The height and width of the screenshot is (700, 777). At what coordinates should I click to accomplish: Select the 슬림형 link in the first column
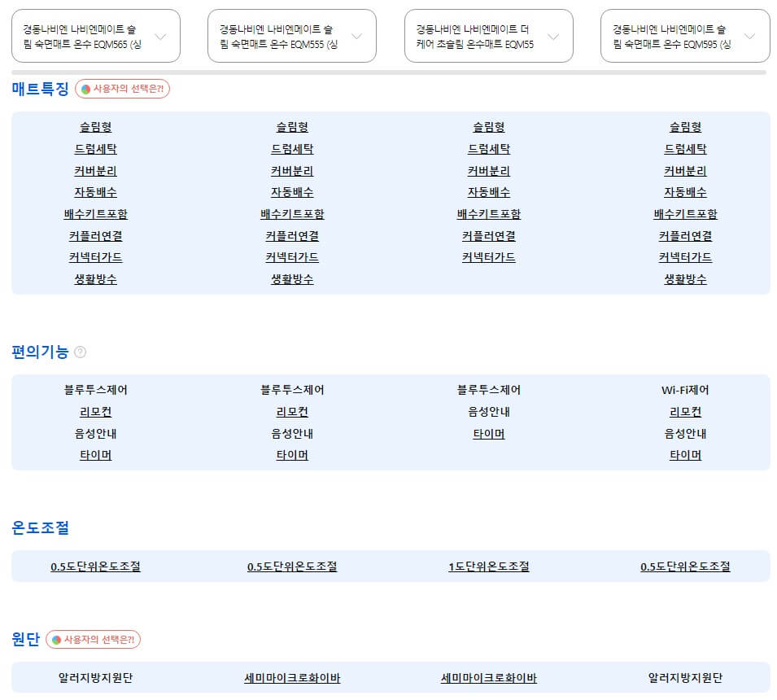coord(95,127)
